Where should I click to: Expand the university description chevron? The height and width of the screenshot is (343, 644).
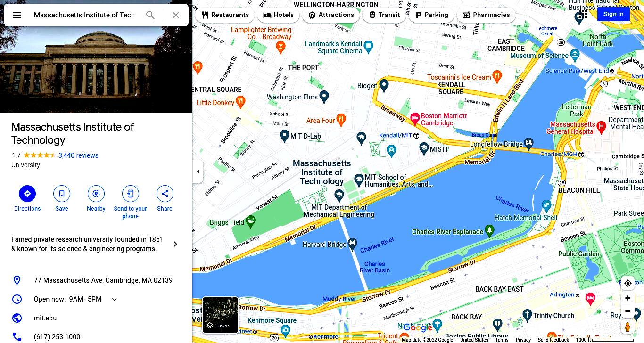point(175,244)
